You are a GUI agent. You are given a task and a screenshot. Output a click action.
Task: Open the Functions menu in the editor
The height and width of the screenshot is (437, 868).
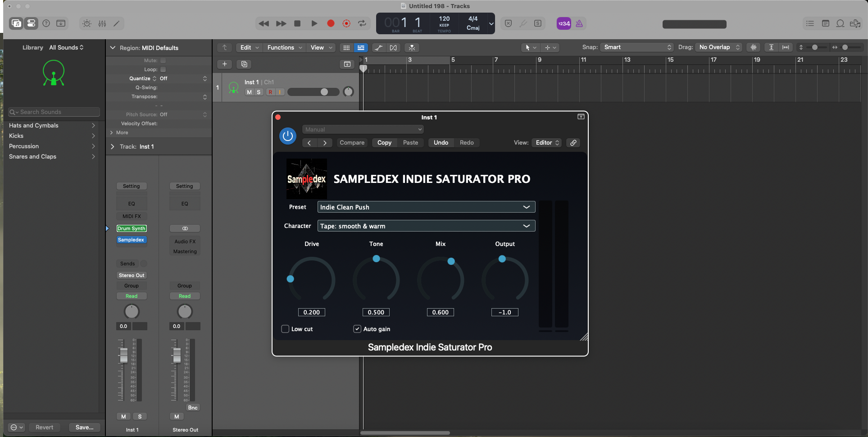281,47
